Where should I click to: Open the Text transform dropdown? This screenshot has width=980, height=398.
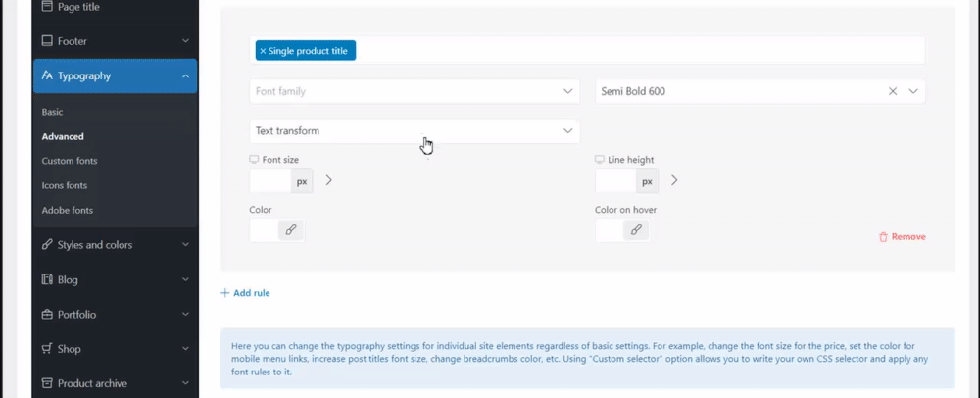[x=415, y=131]
